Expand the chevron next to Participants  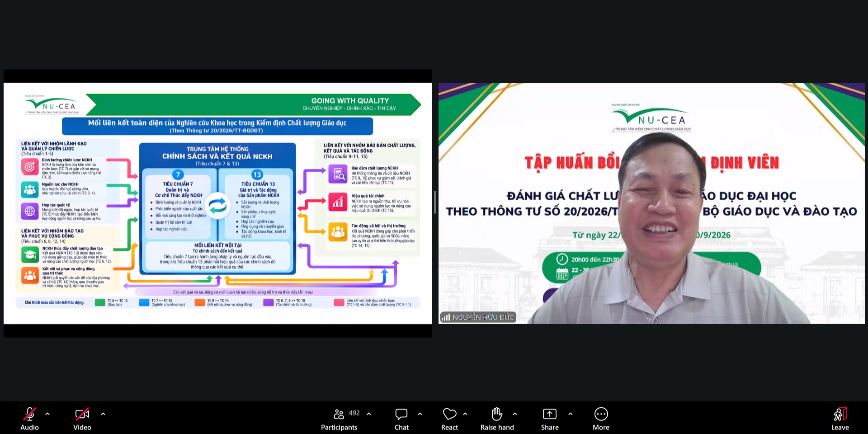tap(369, 414)
